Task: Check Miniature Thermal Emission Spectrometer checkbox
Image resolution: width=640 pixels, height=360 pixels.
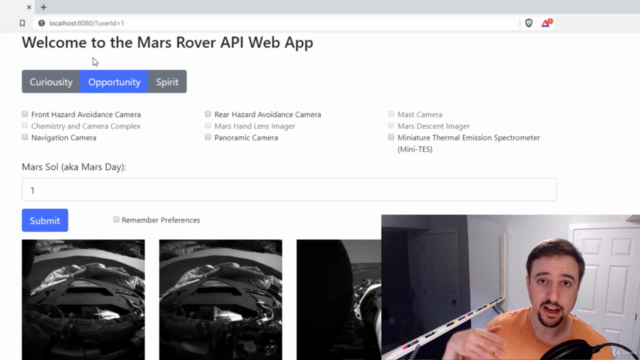Action: 391,137
